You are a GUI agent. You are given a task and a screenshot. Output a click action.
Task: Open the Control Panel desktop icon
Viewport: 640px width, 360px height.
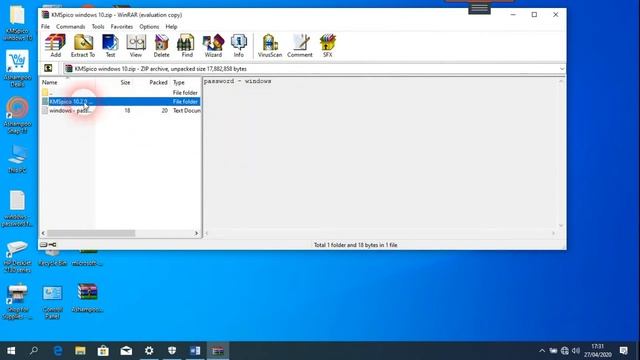tap(53, 301)
